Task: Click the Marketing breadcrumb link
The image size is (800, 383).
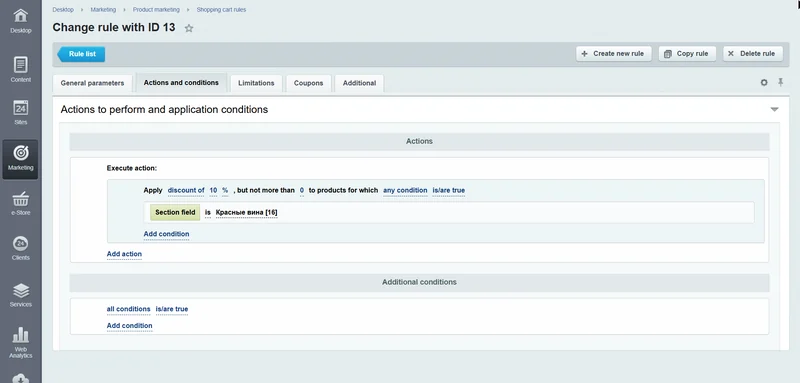Action: [x=103, y=10]
